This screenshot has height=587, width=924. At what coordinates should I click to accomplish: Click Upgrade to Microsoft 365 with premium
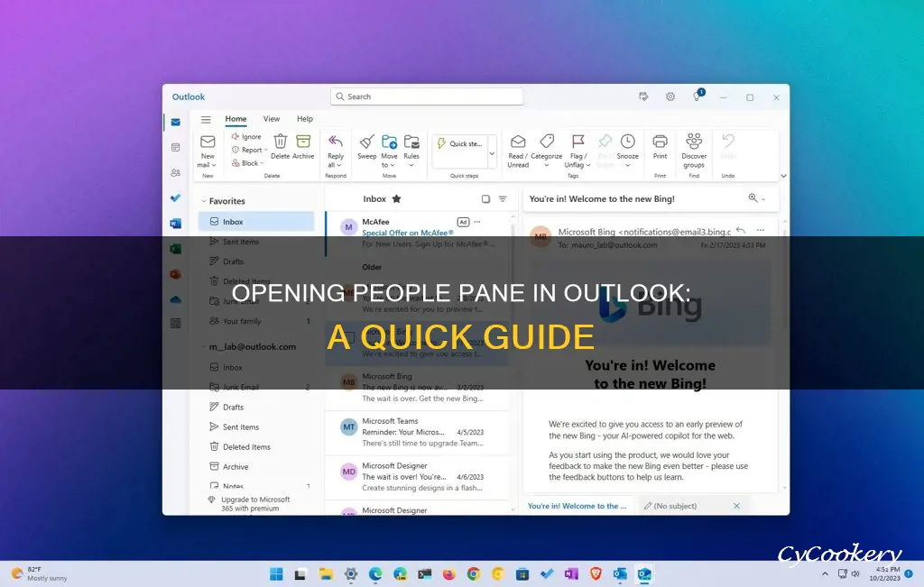[254, 504]
